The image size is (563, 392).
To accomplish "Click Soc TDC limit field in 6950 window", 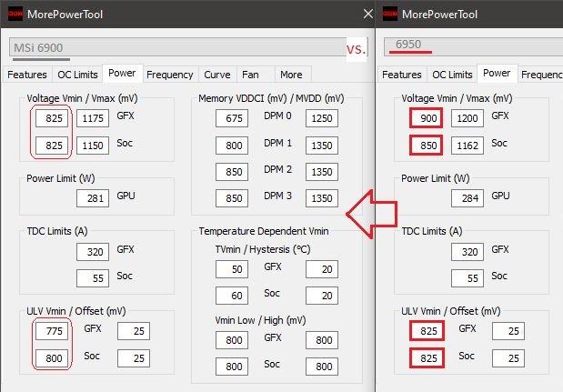I will (x=467, y=278).
